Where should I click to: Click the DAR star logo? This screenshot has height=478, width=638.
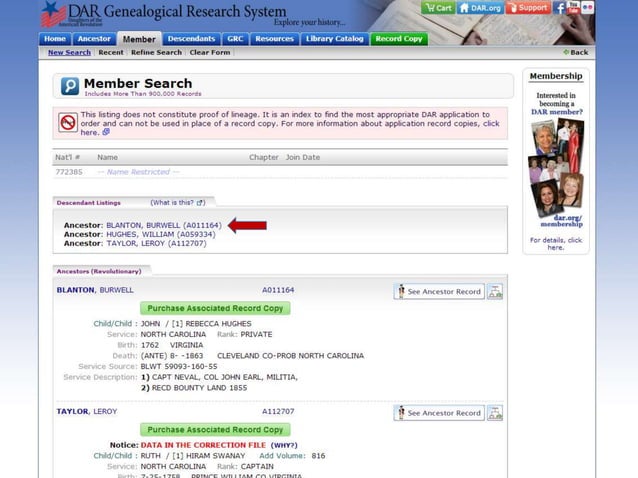[53, 14]
